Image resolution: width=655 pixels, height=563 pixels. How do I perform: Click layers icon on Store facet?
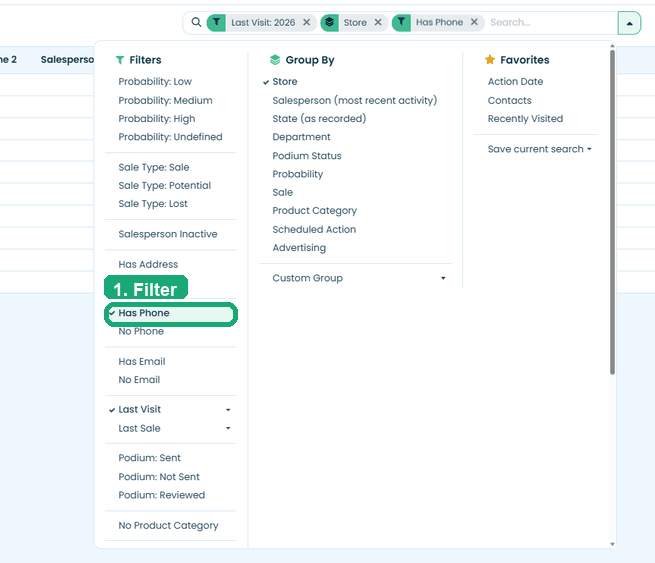pyautogui.click(x=330, y=22)
